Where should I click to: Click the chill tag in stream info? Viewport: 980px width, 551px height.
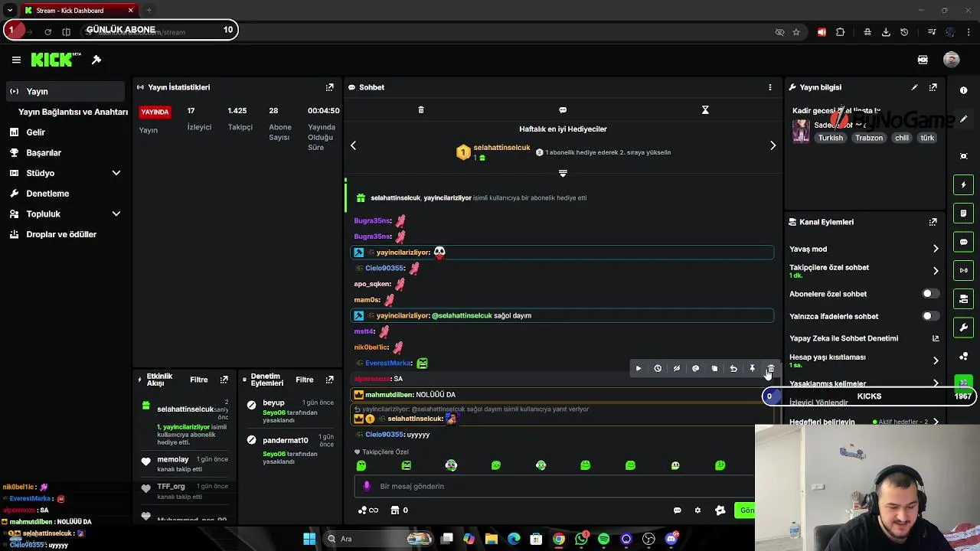tap(901, 138)
